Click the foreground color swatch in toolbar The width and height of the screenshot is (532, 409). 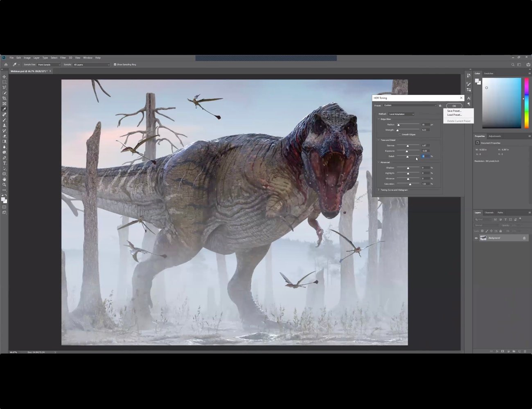coord(3,199)
